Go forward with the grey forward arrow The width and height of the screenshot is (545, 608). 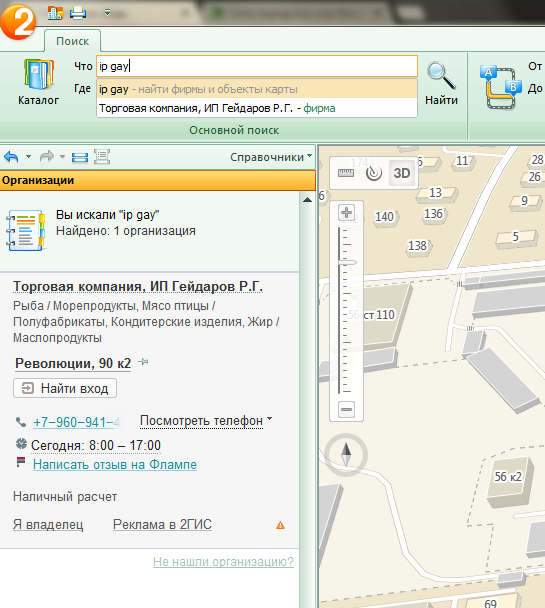pyautogui.click(x=47, y=157)
